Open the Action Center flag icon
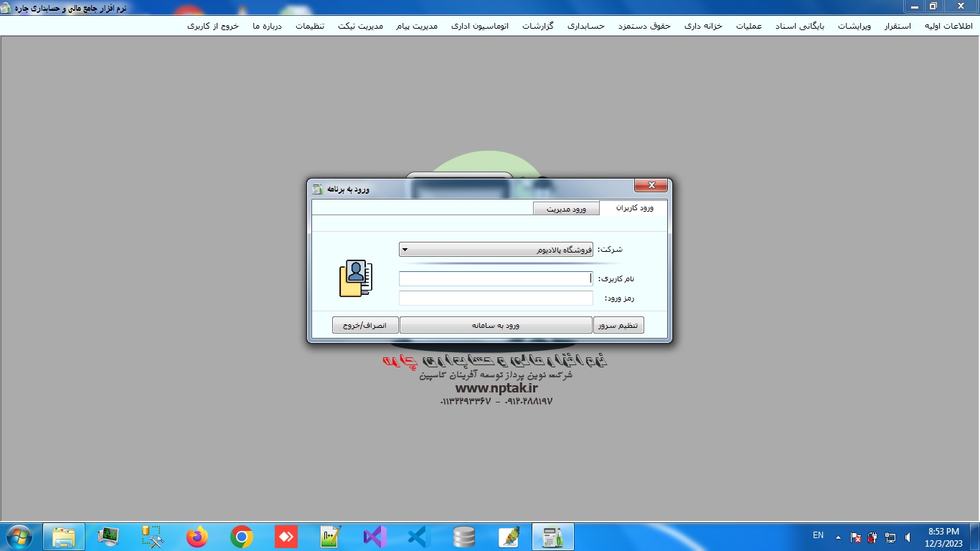The height and width of the screenshot is (551, 980). pyautogui.click(x=856, y=537)
